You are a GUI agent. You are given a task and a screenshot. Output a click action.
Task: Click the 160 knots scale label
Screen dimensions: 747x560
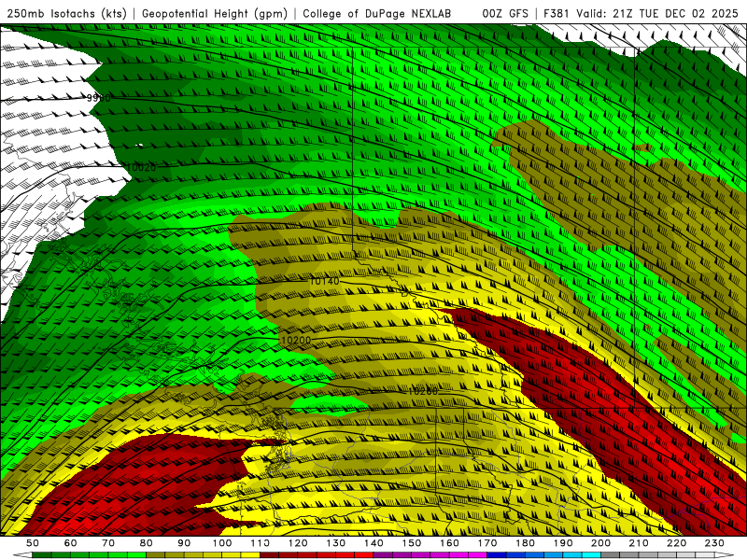(x=449, y=543)
